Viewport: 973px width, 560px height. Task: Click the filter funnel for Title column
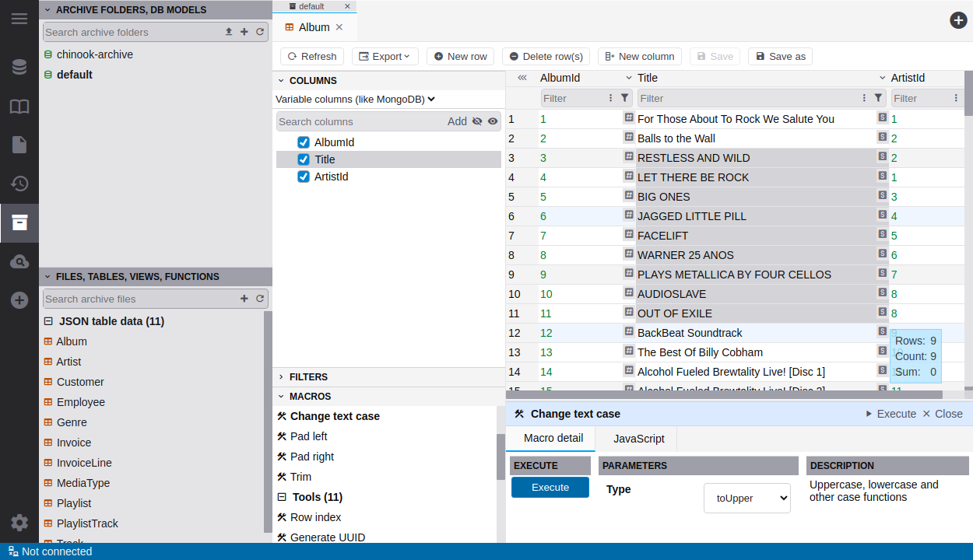[x=878, y=98]
